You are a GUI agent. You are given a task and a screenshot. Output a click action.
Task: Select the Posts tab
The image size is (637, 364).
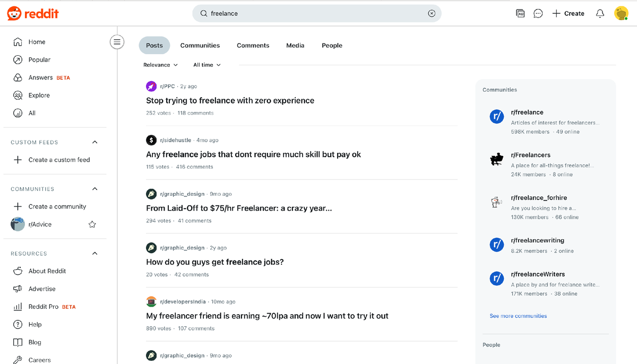tap(154, 45)
